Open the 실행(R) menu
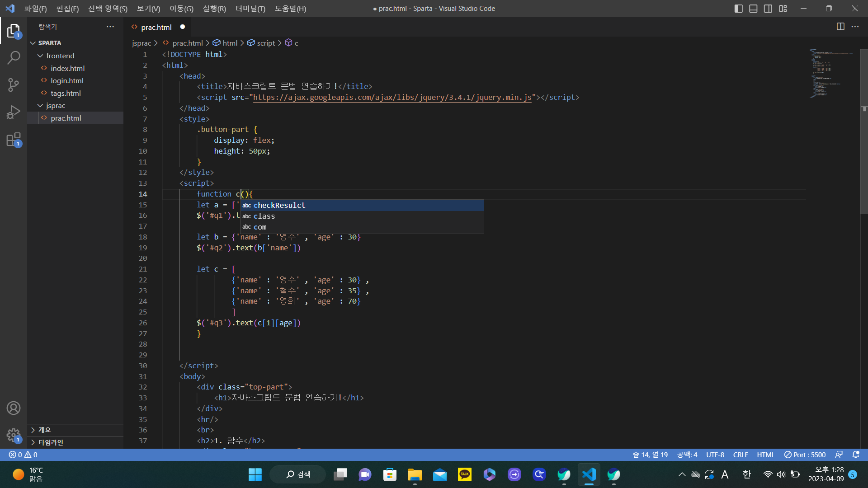The width and height of the screenshot is (868, 488). point(214,9)
